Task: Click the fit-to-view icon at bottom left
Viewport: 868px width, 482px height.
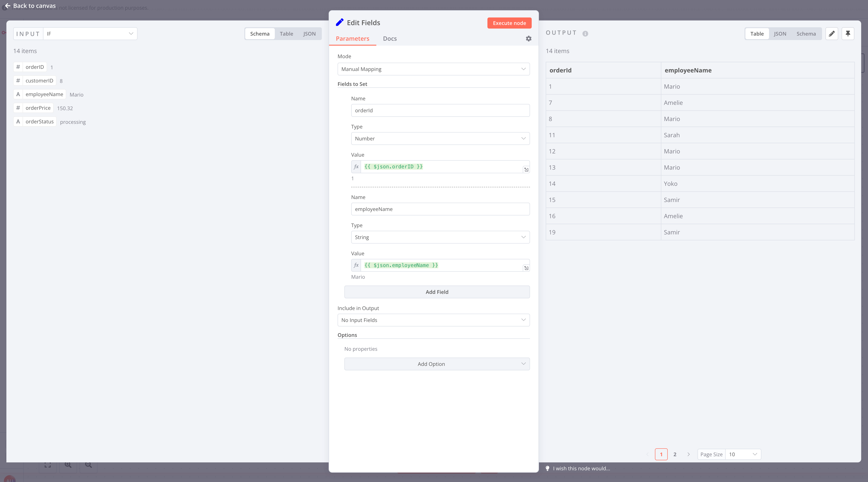Action: point(47,465)
